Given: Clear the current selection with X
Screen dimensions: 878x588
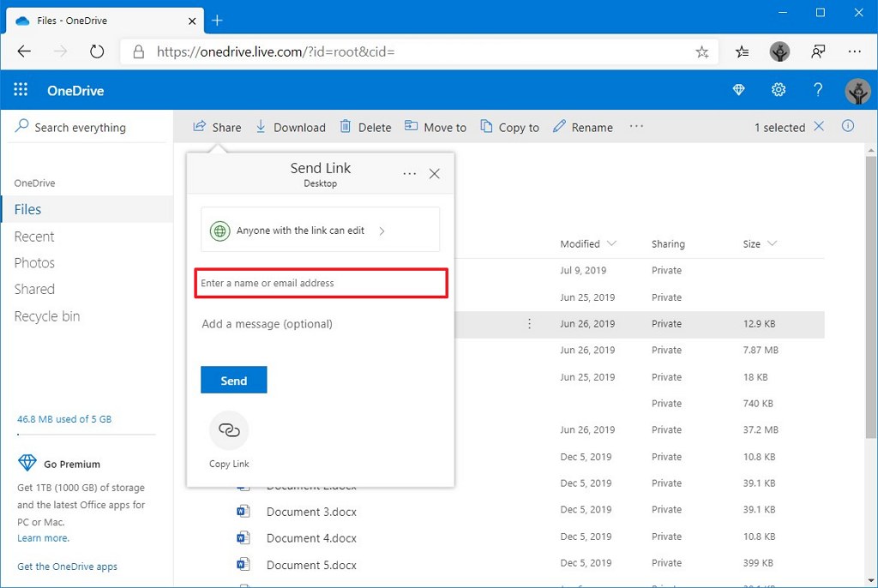Looking at the screenshot, I should (819, 127).
